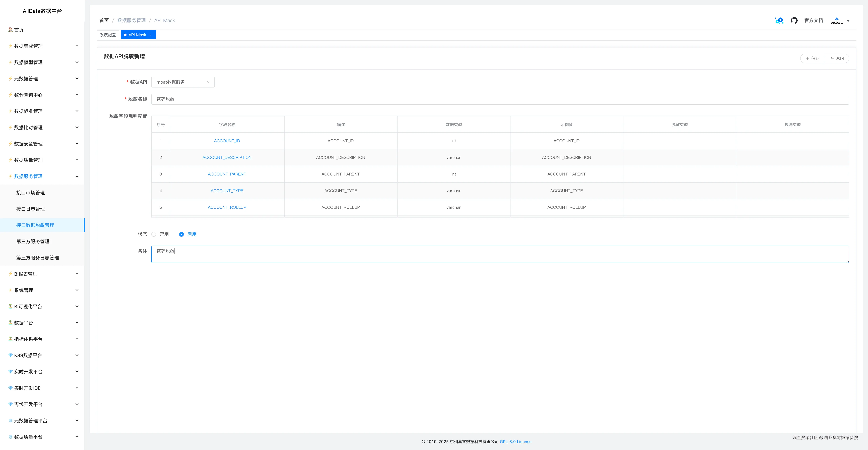Click the blue logo icon beside GitHub
This screenshot has width=868, height=450.
[779, 21]
